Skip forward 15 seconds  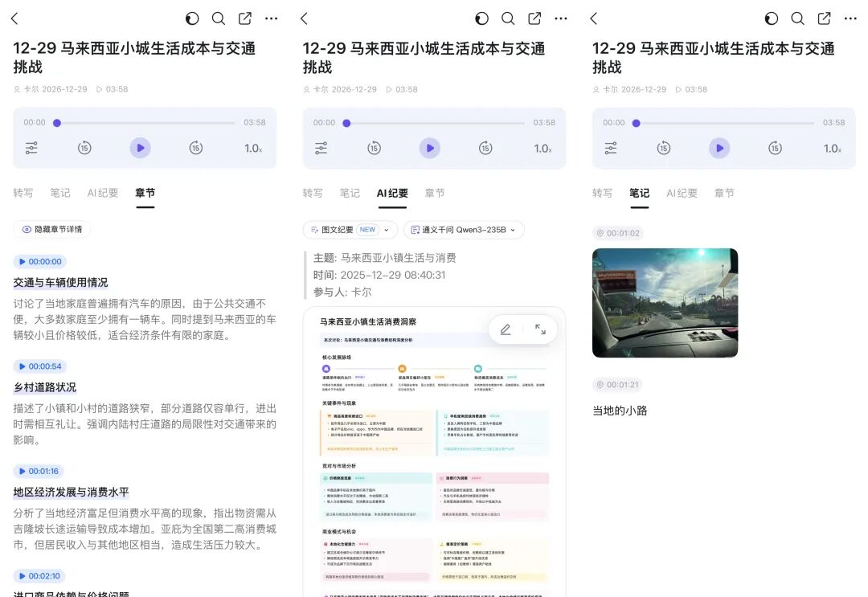pyautogui.click(x=196, y=148)
